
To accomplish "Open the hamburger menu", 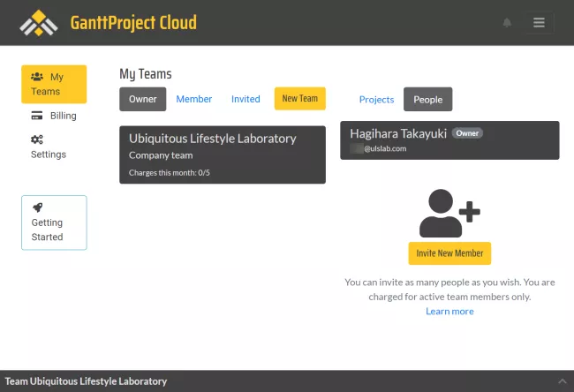I will tap(539, 23).
